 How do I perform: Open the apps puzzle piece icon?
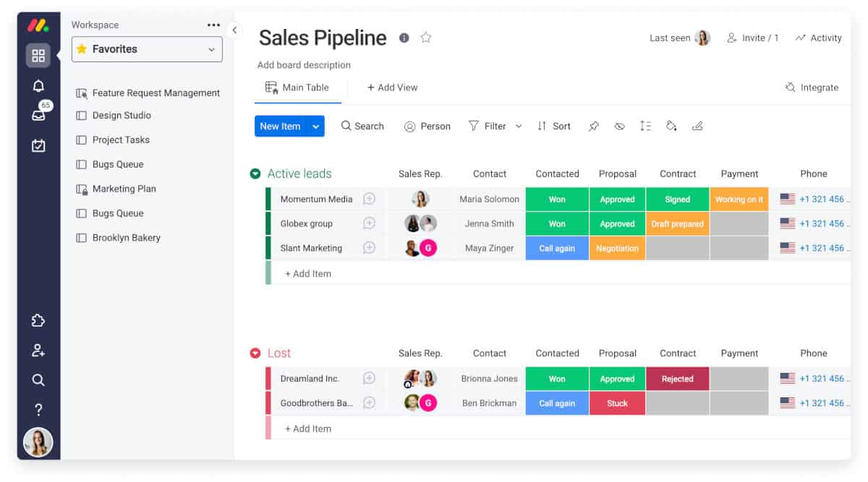(38, 321)
